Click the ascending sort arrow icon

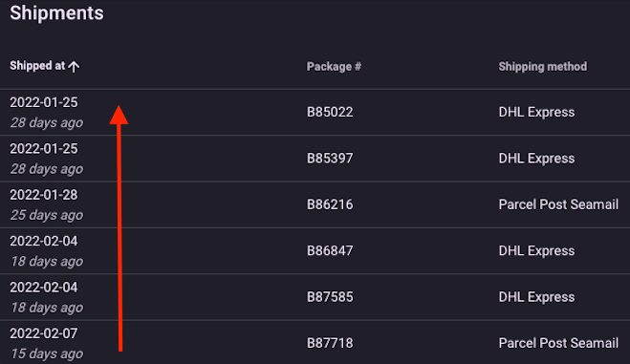pyautogui.click(x=74, y=66)
